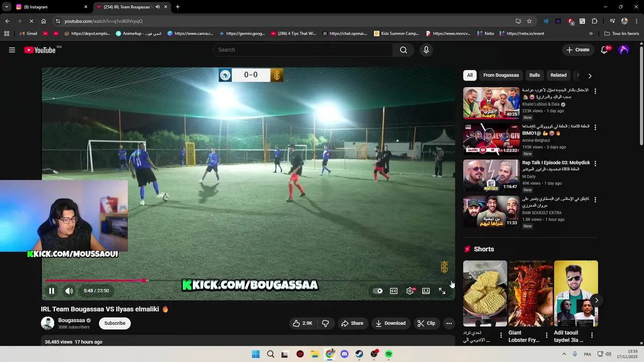Open the Gmail bookmark
The image size is (644, 362).
28,34
